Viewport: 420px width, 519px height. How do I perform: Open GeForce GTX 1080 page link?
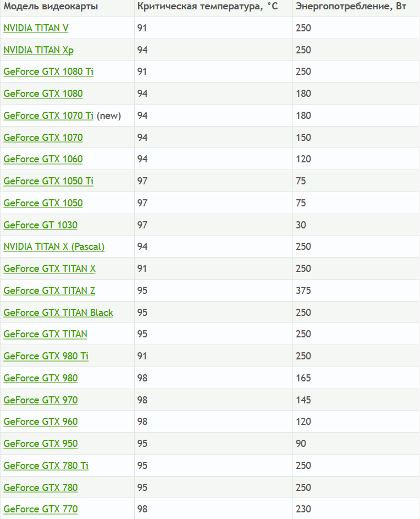[x=43, y=94]
